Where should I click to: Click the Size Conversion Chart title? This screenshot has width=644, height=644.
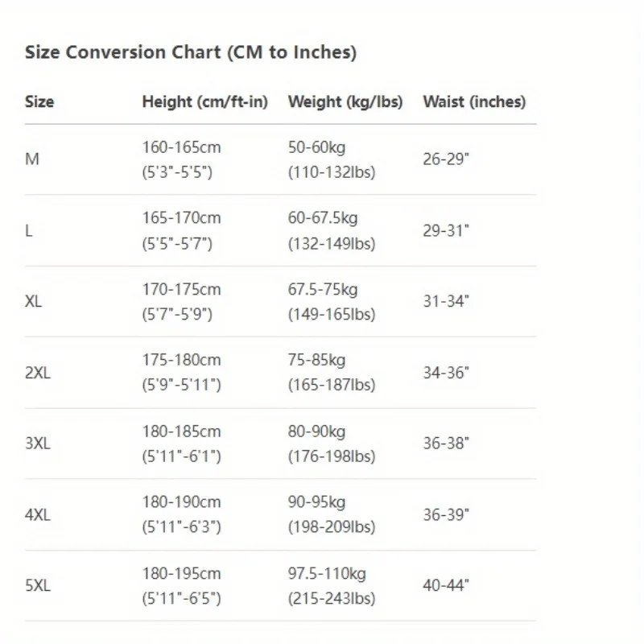tap(191, 53)
